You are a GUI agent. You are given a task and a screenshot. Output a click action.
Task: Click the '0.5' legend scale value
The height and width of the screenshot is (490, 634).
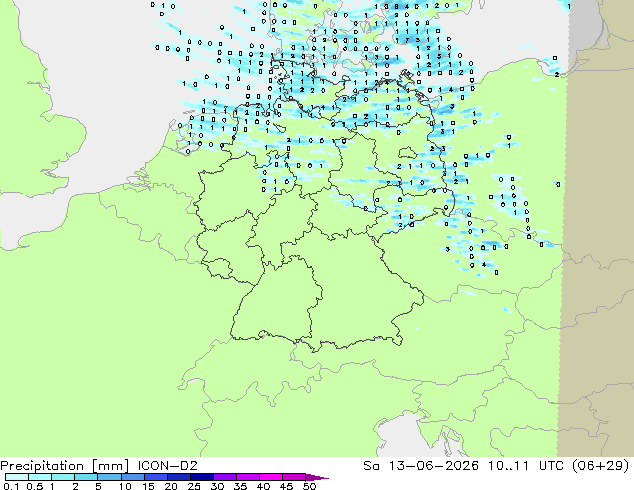click(34, 486)
